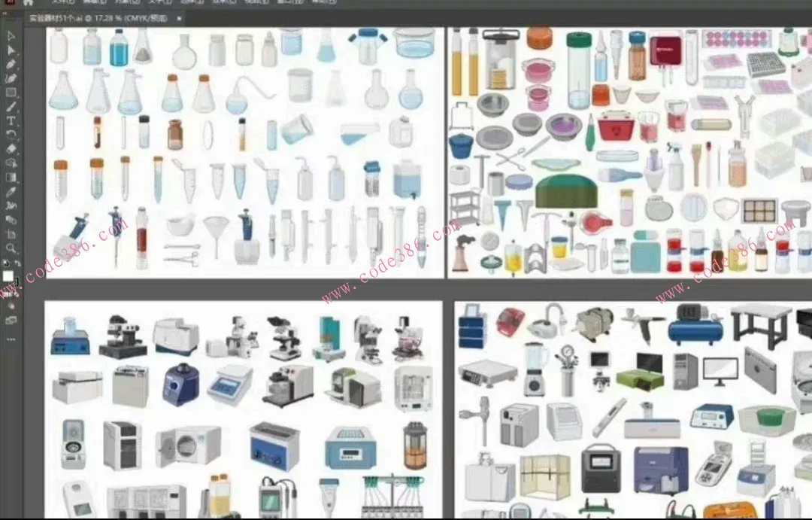Select the blue vortex mixer artwork
This screenshot has height=520, width=812.
pos(180,385)
